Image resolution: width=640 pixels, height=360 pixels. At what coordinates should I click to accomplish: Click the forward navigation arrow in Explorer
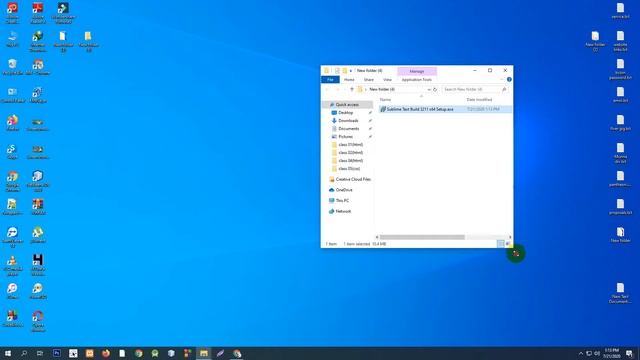pos(338,89)
